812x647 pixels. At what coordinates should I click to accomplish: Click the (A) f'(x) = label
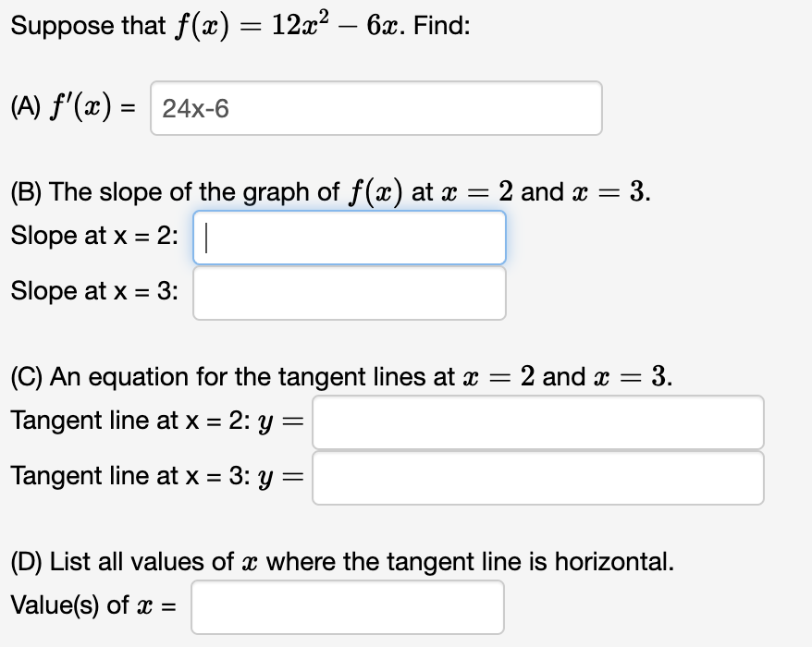coord(72,108)
